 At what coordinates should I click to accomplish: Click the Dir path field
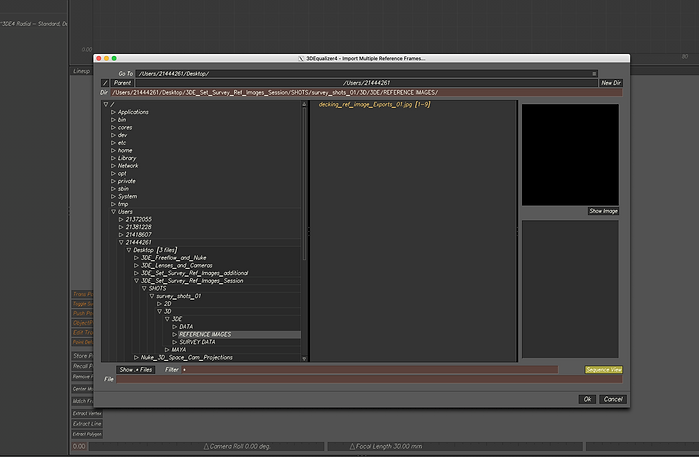366,92
